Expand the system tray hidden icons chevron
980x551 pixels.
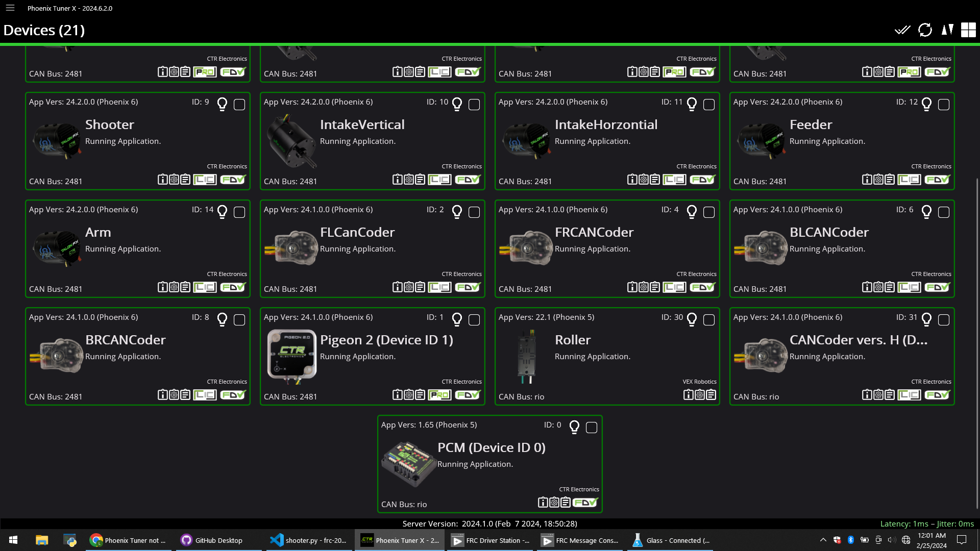(x=823, y=540)
